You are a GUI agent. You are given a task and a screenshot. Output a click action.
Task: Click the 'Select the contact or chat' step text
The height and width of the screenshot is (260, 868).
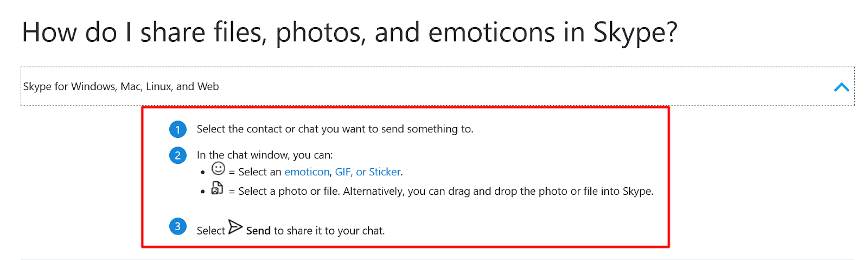335,129
